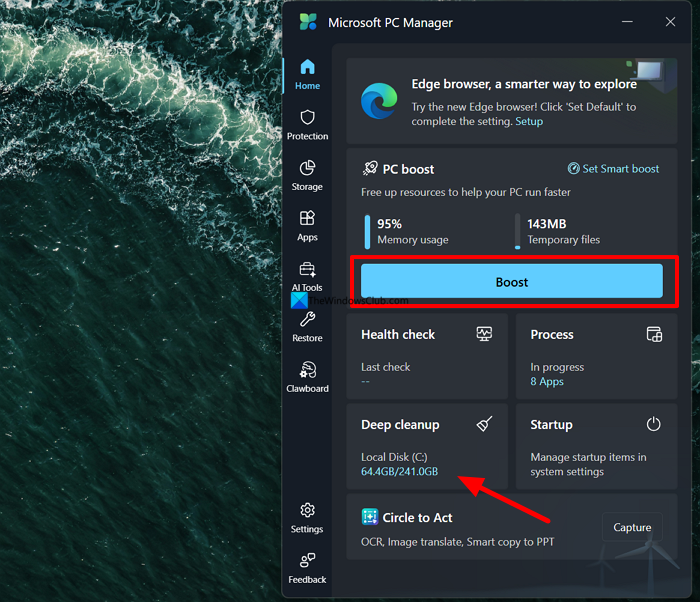Click the Edge browser banner headline
The width and height of the screenshot is (700, 602).
[524, 84]
